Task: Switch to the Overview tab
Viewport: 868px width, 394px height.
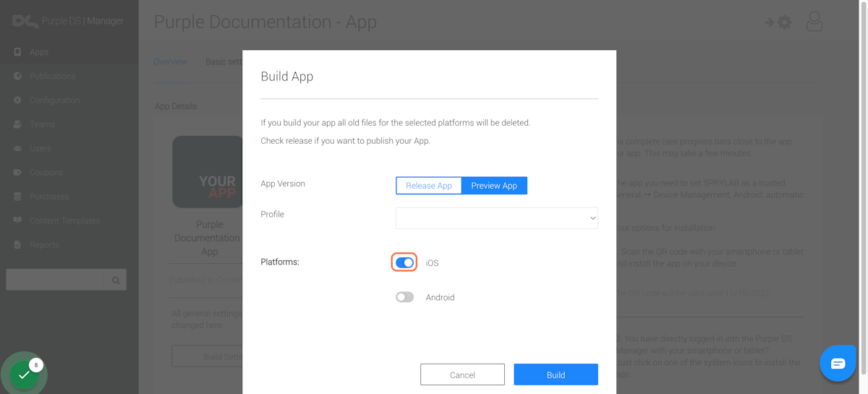Action: [x=171, y=61]
